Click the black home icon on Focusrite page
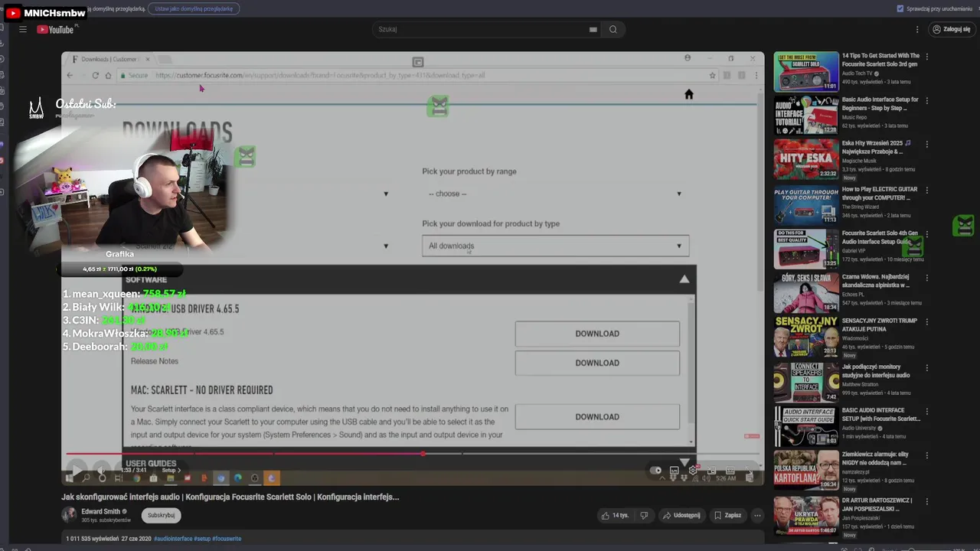The height and width of the screenshot is (551, 980). click(x=688, y=94)
